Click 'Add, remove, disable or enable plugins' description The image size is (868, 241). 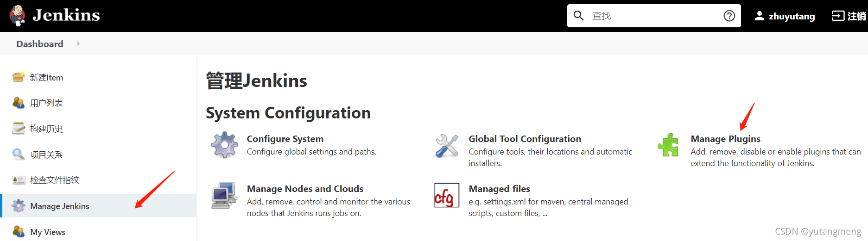pyautogui.click(x=776, y=157)
